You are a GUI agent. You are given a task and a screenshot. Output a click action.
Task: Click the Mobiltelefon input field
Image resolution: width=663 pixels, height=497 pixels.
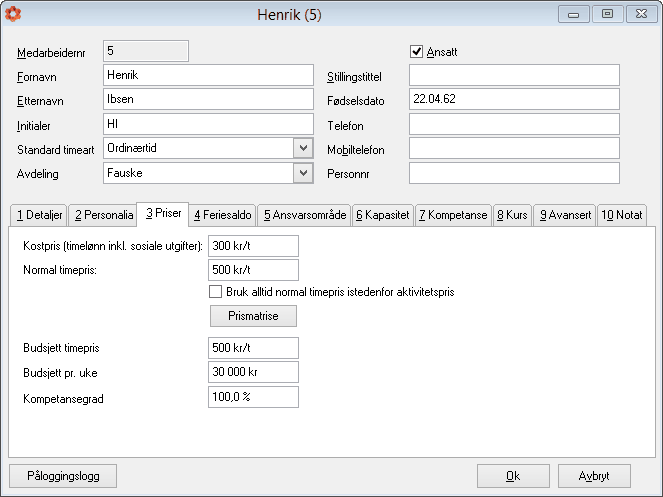tap(514, 148)
